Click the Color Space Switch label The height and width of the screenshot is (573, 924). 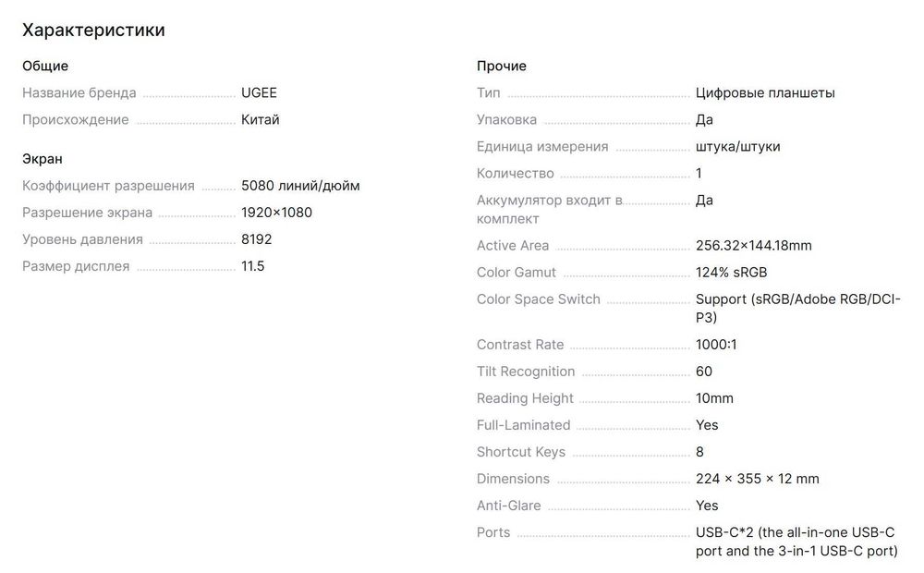tap(538, 299)
